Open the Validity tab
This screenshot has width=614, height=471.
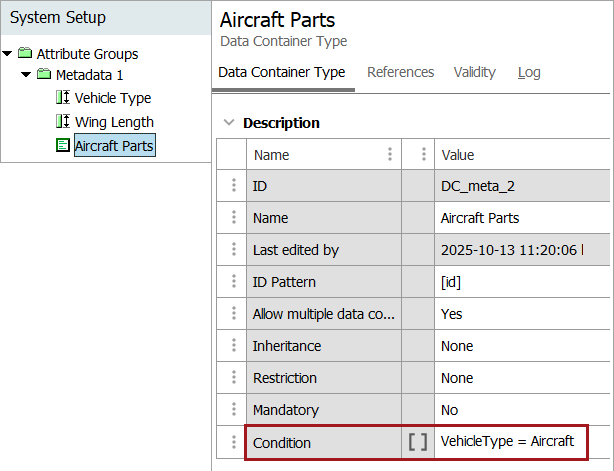[474, 72]
